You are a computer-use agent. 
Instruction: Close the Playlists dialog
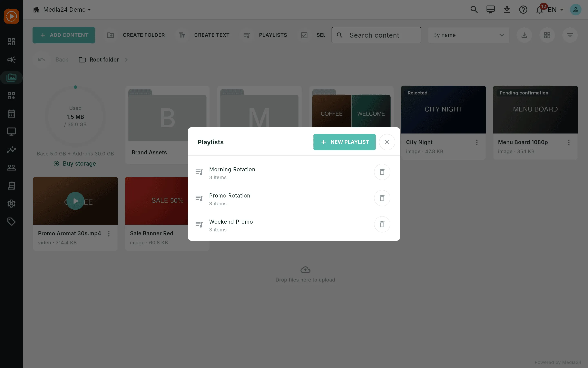pyautogui.click(x=387, y=142)
